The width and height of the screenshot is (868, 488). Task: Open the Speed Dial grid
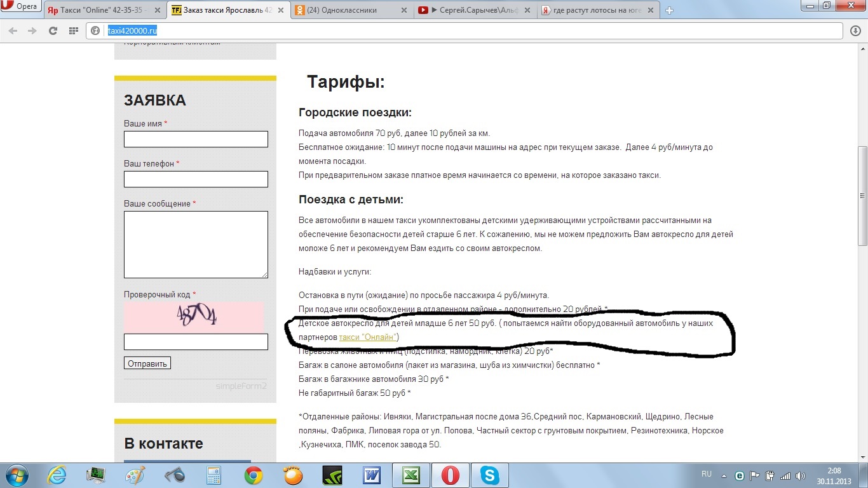(74, 30)
